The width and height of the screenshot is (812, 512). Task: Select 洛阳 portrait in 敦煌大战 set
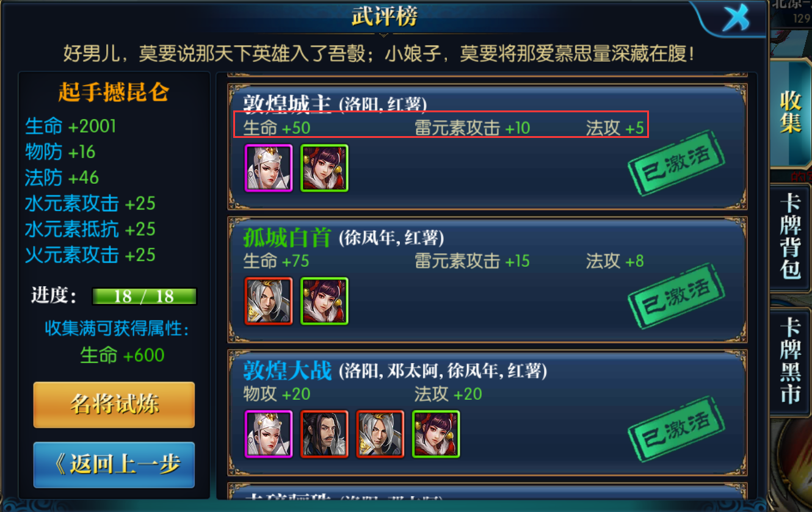[269, 434]
